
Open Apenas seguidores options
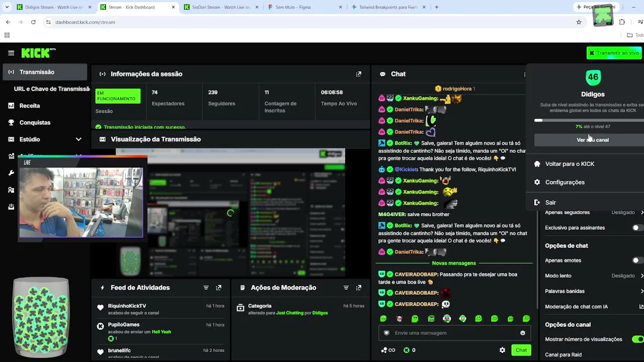point(594,212)
